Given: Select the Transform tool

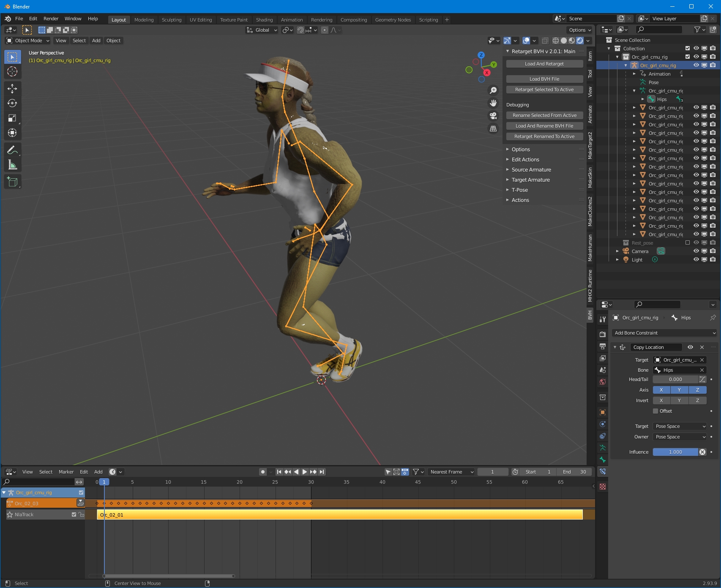Looking at the screenshot, I should point(12,133).
